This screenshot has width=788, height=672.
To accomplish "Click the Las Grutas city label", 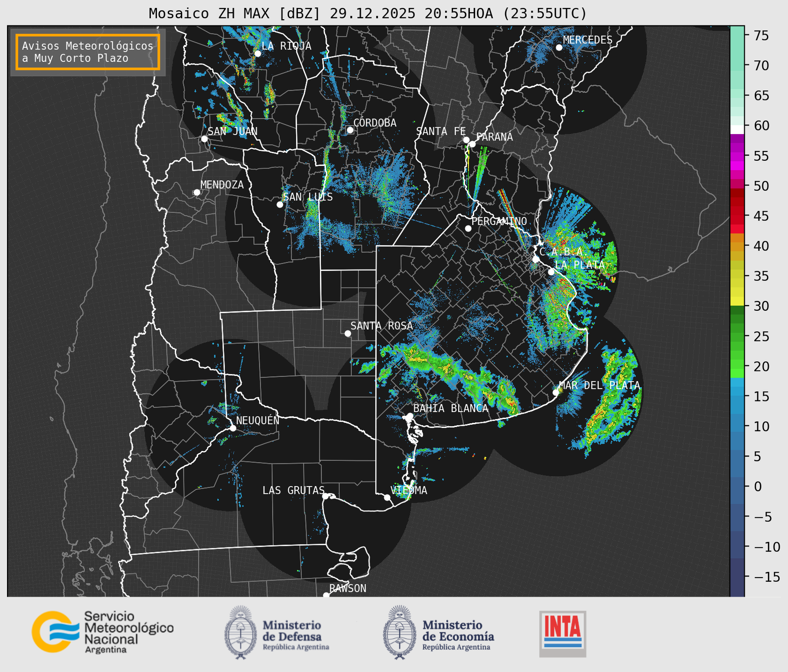I will pyautogui.click(x=293, y=490).
